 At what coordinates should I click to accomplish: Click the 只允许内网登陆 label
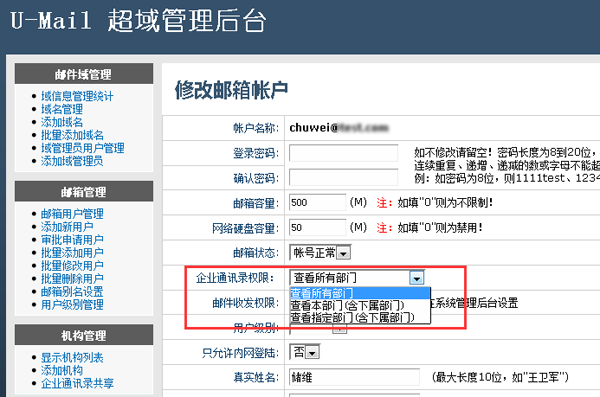(240, 353)
